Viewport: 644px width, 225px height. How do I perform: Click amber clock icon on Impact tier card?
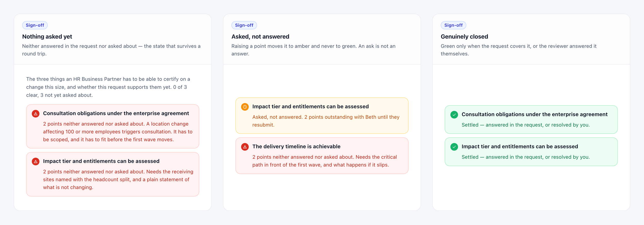click(245, 107)
